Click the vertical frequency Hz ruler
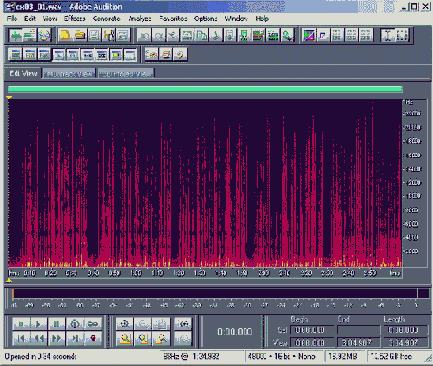Image resolution: width=433 pixels, height=366 pixels. (414, 183)
